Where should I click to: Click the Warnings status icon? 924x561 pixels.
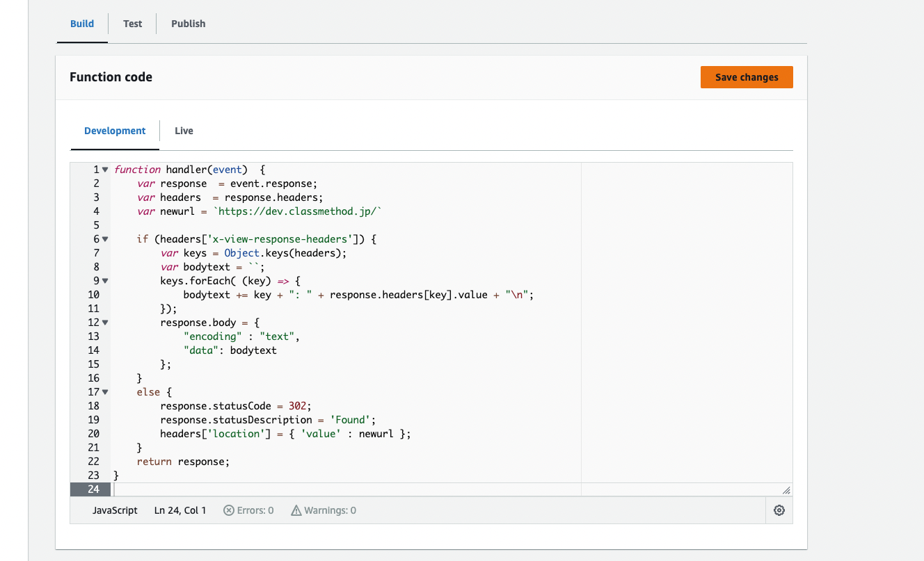297,510
